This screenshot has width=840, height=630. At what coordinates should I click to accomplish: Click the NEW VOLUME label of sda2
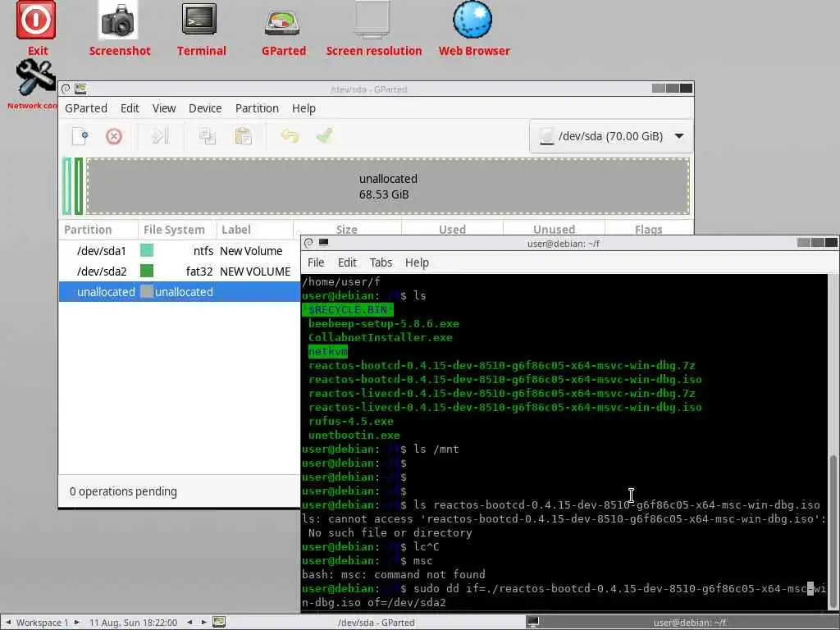255,272
